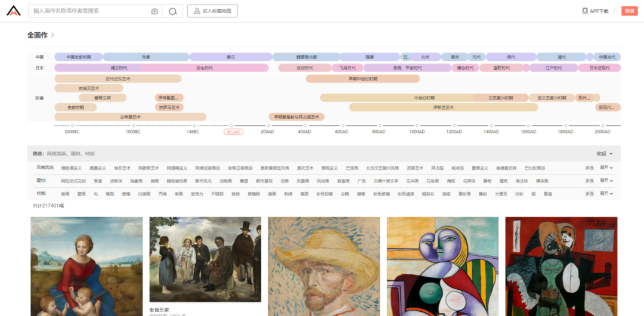Select the 秦汉 period bar
This screenshot has height=316, width=644.
pos(231,57)
